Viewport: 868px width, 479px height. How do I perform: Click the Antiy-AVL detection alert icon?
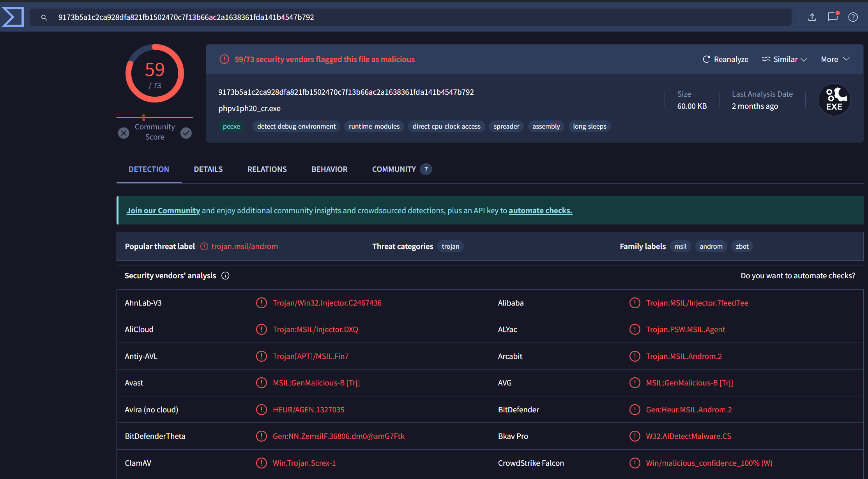[x=262, y=356]
